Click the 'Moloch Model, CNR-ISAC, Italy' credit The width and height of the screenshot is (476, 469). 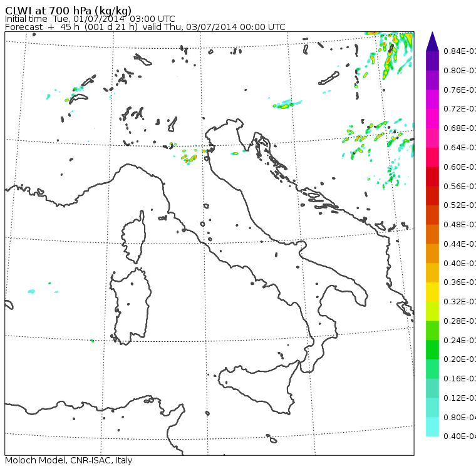[69, 460]
